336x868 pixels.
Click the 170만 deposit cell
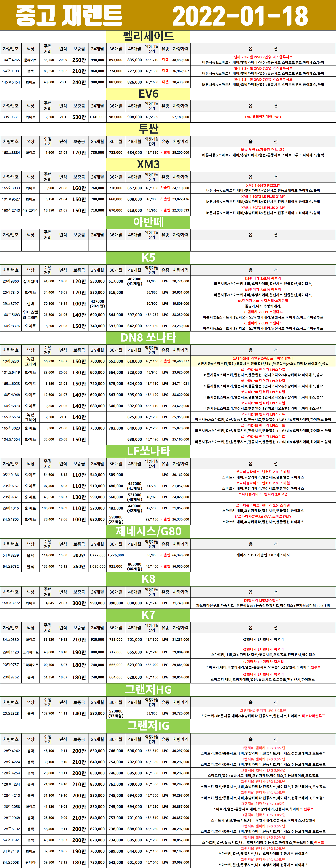tap(79, 152)
